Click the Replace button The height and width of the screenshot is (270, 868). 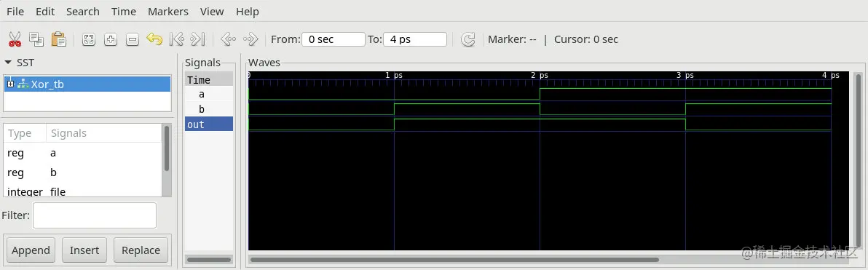tap(141, 250)
